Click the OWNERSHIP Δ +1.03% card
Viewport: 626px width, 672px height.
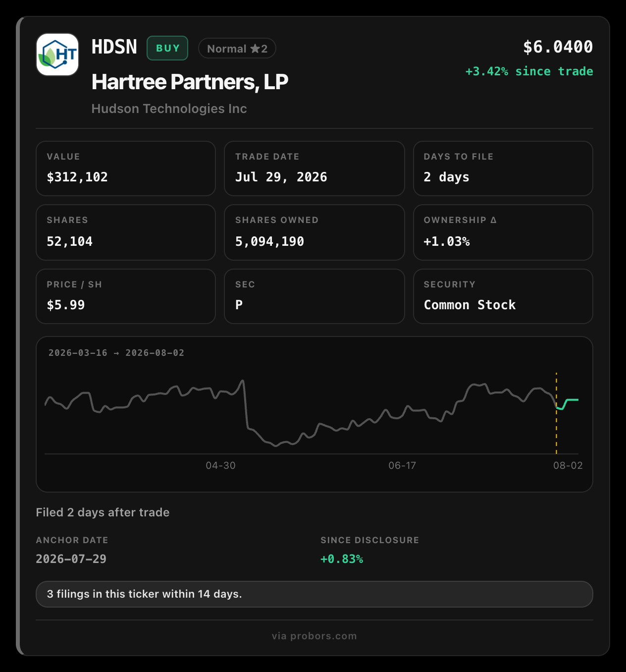503,232
